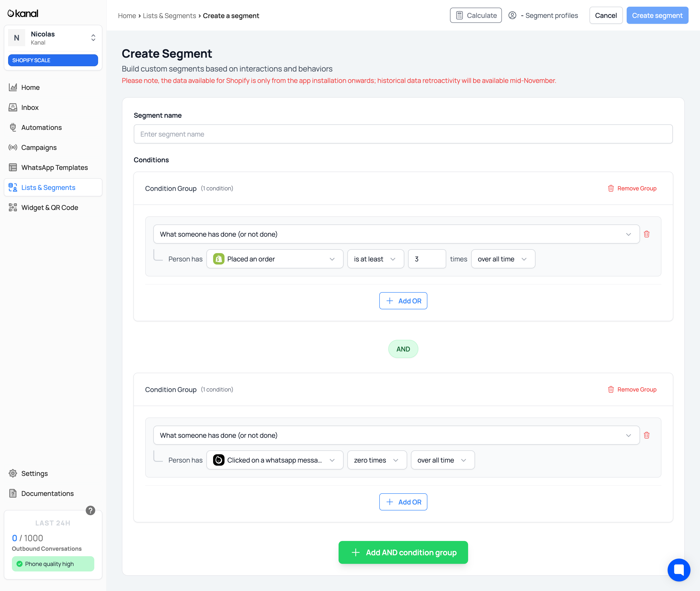
Task: Change the is at least operator
Action: [375, 259]
